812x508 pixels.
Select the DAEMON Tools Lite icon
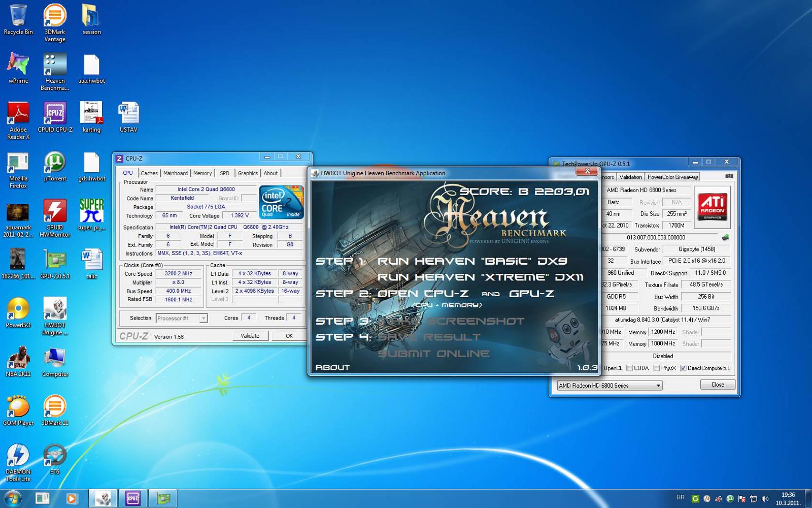point(18,462)
